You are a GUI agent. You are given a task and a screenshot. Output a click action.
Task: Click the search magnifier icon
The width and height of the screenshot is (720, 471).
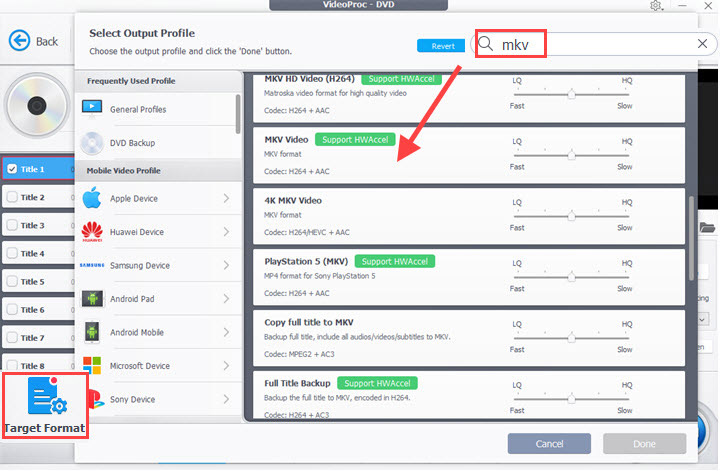pyautogui.click(x=485, y=44)
